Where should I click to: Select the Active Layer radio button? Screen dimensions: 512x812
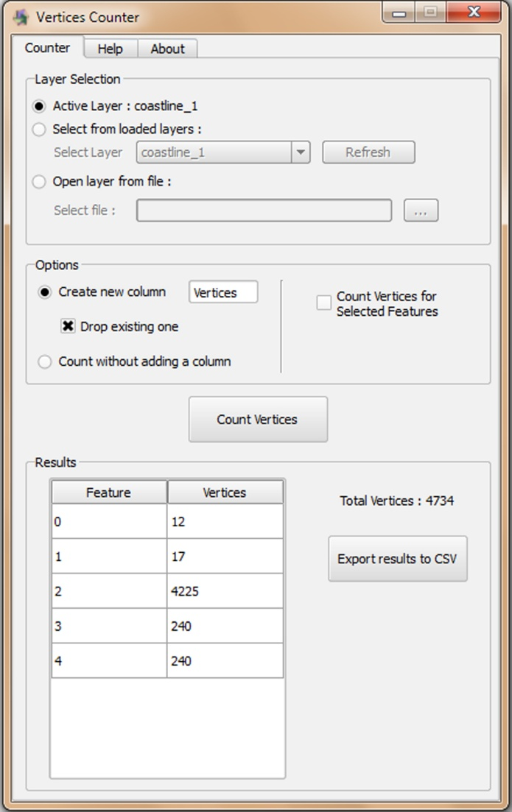(x=39, y=106)
